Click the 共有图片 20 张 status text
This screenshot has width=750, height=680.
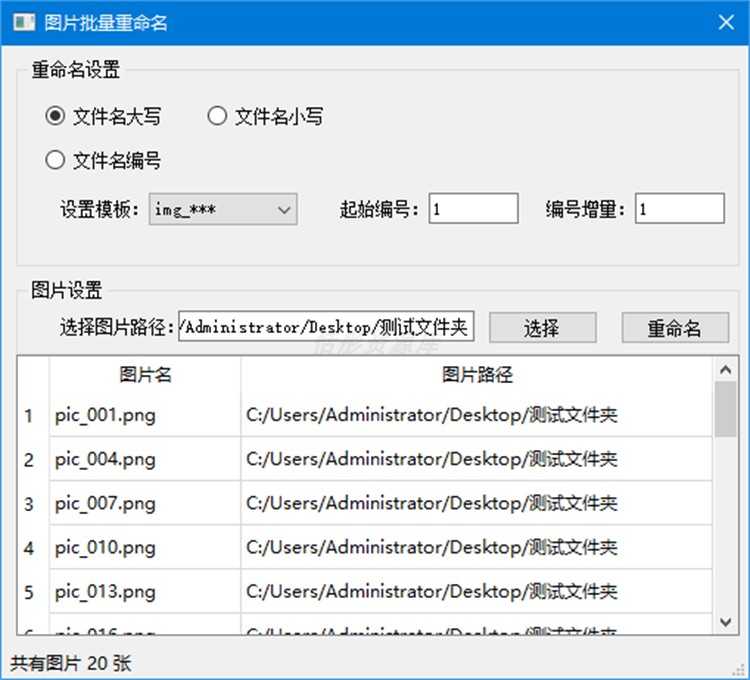tap(70, 662)
